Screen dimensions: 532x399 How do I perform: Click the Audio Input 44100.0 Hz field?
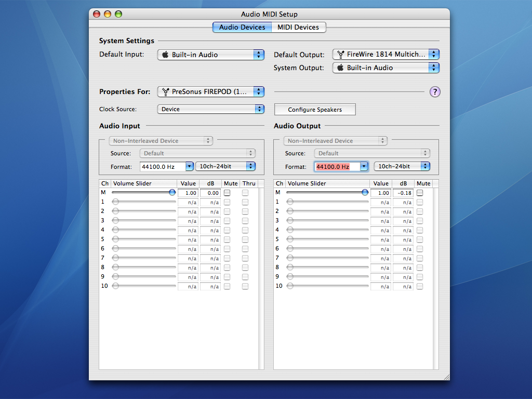pos(163,167)
